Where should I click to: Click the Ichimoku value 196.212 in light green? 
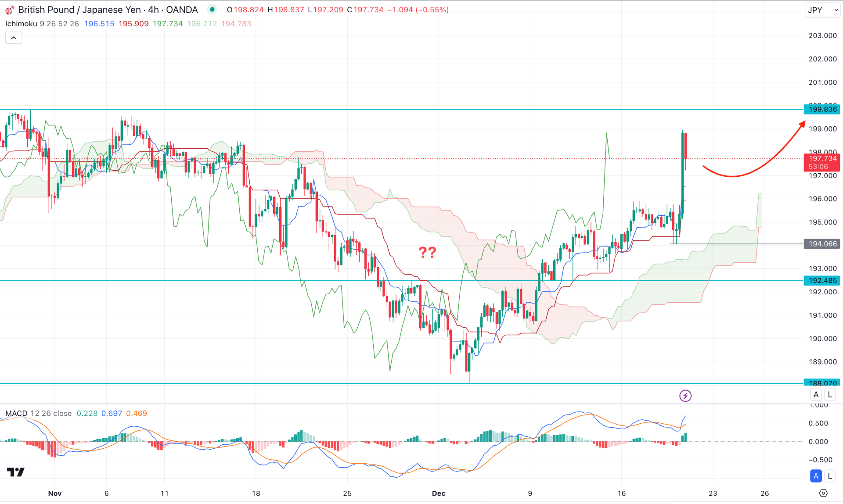[x=202, y=24]
